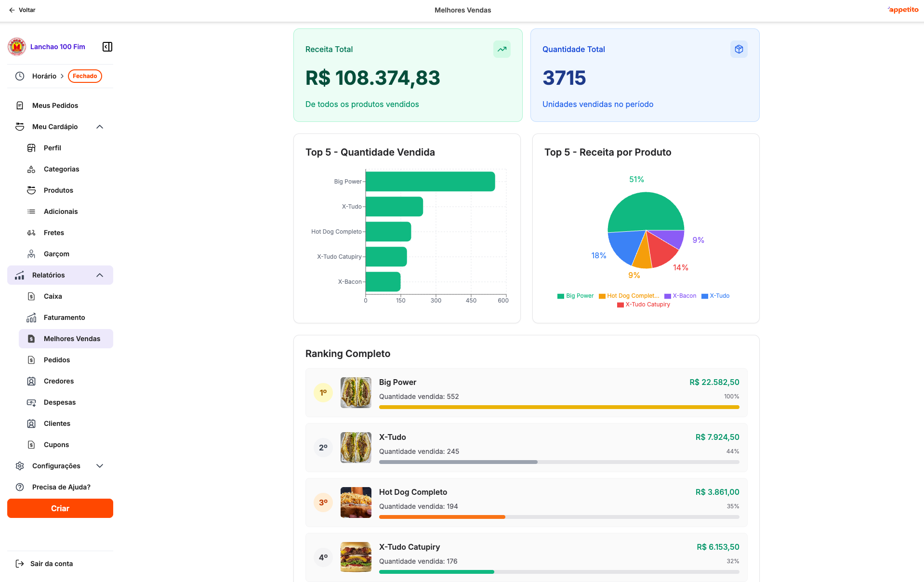Click the orange Criar button
924x582 pixels.
coord(60,508)
